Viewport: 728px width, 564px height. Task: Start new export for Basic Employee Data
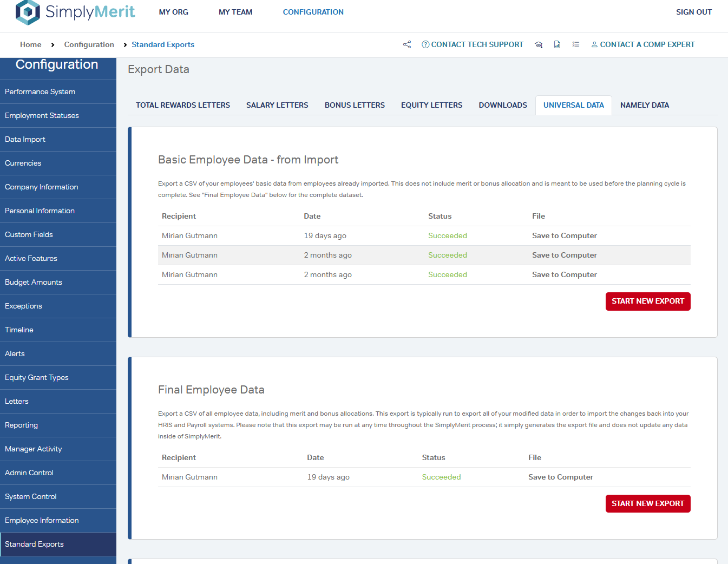(647, 301)
